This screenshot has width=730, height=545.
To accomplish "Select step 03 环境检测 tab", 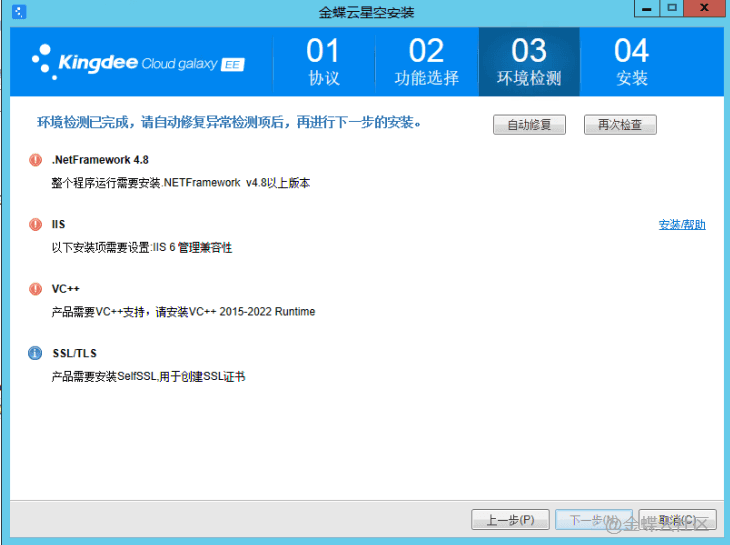I will 529,62.
